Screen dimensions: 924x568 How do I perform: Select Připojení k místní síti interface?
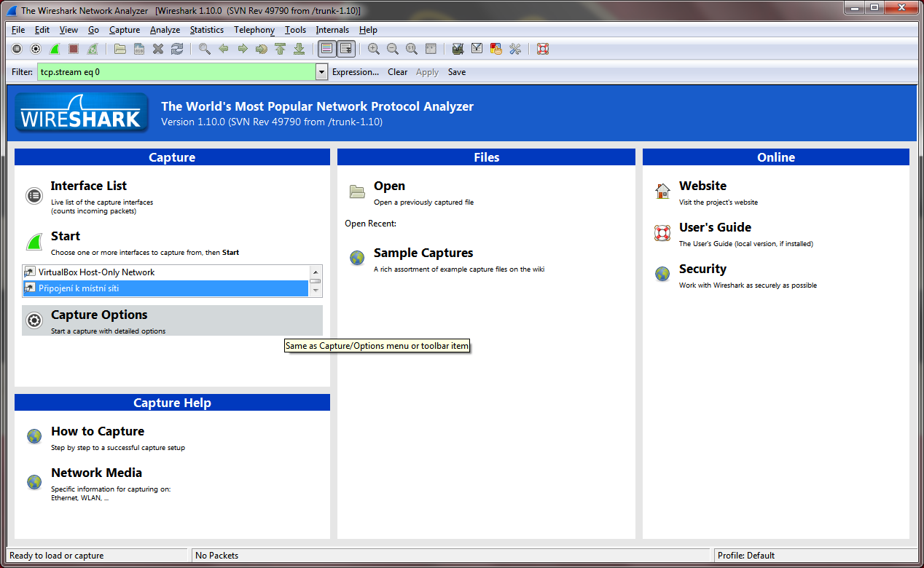165,288
